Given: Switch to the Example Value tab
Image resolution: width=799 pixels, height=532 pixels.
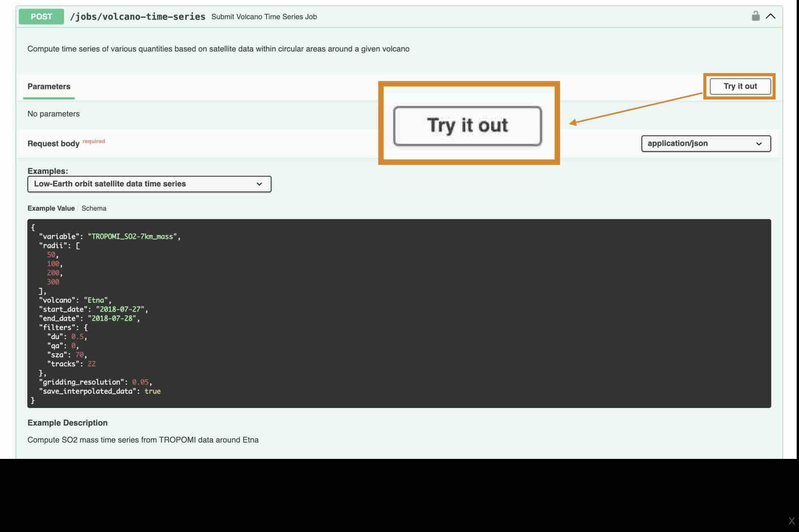Looking at the screenshot, I should (51, 208).
